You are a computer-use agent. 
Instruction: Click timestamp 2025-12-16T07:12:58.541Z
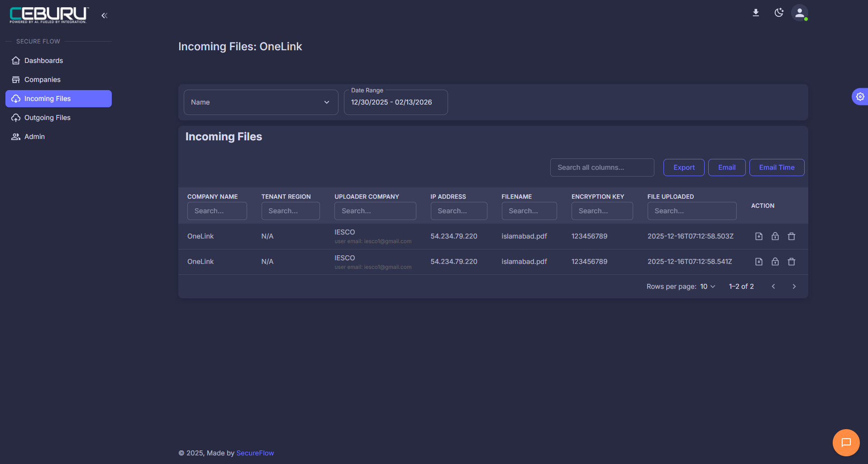(690, 262)
